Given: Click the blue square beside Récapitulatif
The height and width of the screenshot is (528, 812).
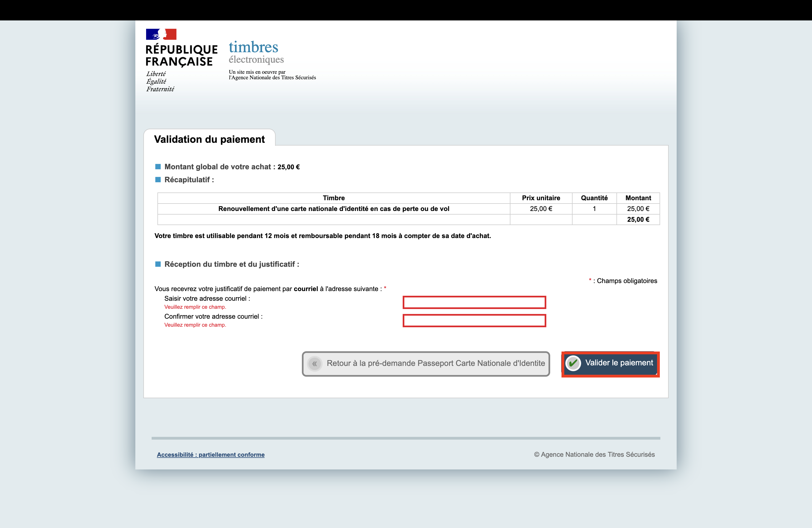Looking at the screenshot, I should click(158, 179).
